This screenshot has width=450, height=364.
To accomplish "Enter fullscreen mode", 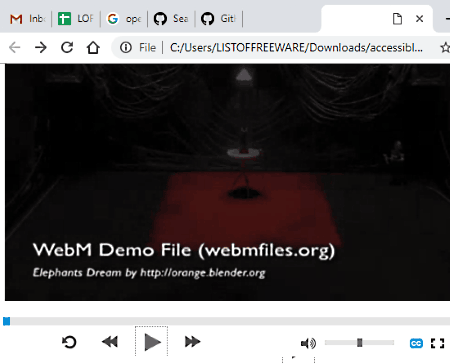I will point(437,343).
